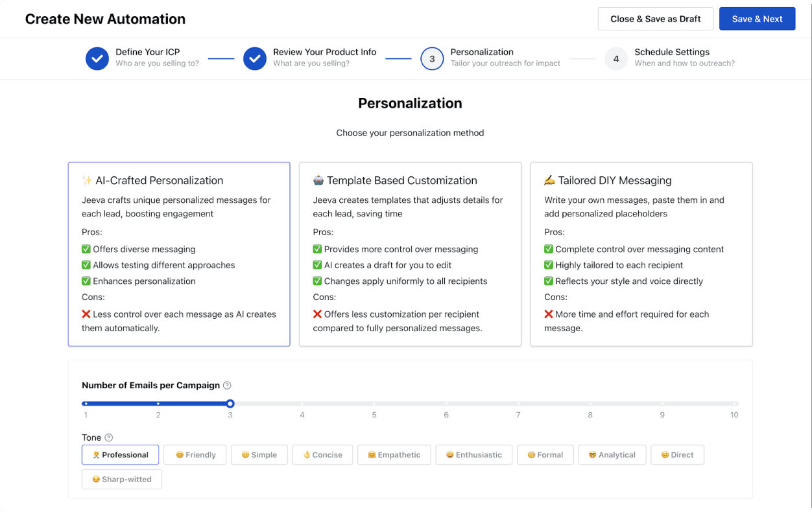Select the Analytical tone chip
Viewport: 812px width, 512px height.
click(x=612, y=455)
